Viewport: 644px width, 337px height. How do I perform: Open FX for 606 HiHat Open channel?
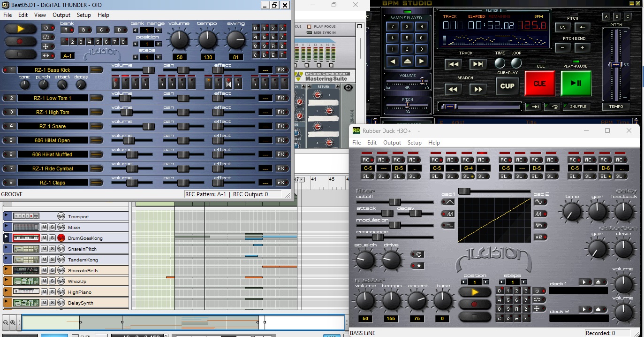coord(281,140)
